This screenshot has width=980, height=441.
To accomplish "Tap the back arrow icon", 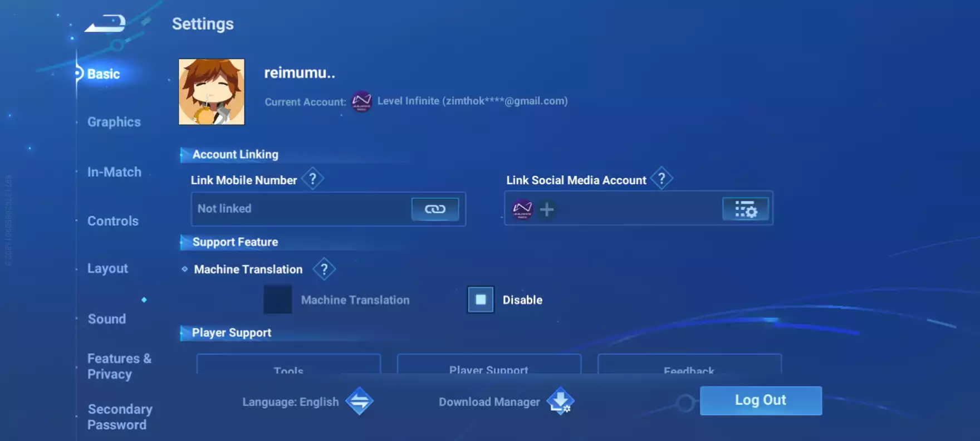I will click(x=105, y=23).
